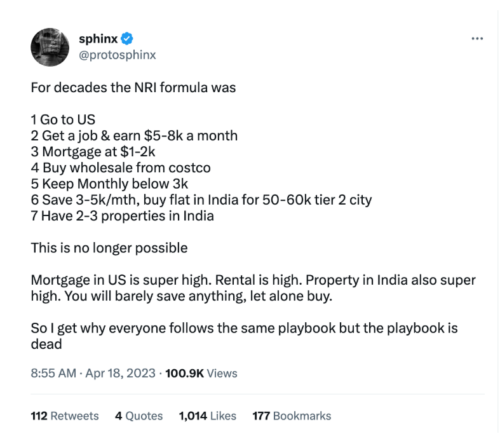Click the paragraph starting "Mortgage in US"
Image resolution: width=500 pixels, height=448 pixels.
click(253, 288)
